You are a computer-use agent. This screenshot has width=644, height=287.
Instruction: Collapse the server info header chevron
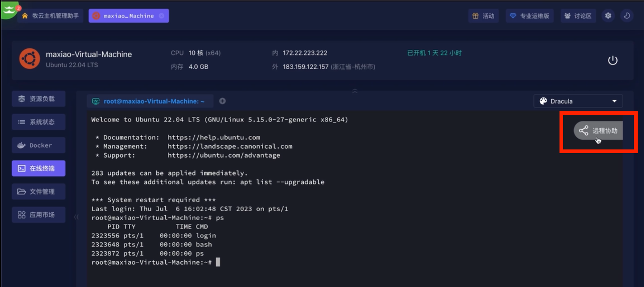pyautogui.click(x=354, y=91)
